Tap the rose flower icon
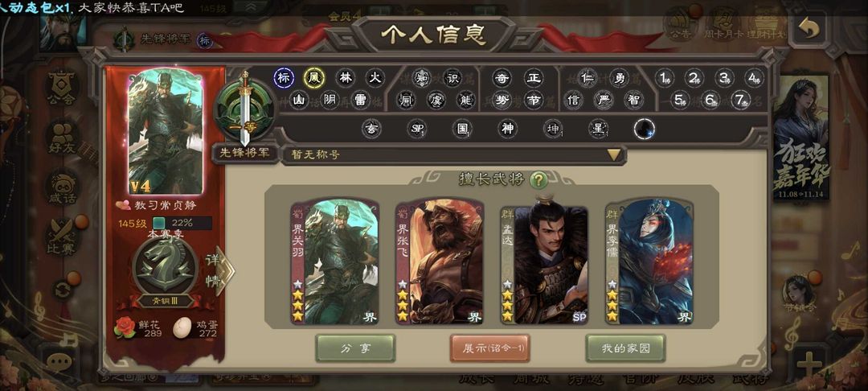868x391 pixels. [x=125, y=327]
